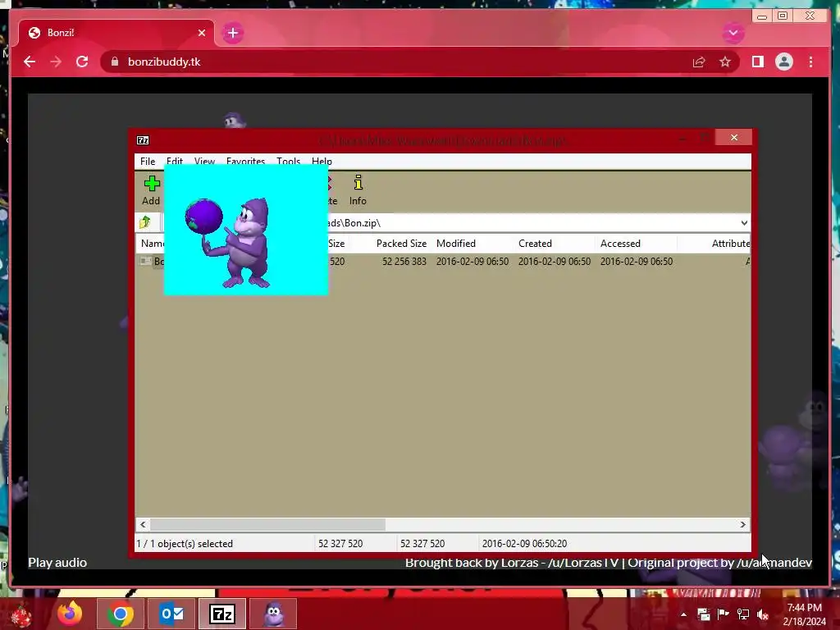The image size is (840, 630).
Task: Click the Bonzi Buddy character image
Action: tap(246, 230)
